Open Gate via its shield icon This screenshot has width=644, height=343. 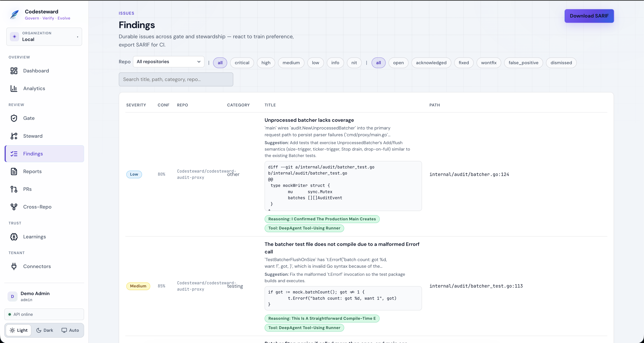(14, 118)
